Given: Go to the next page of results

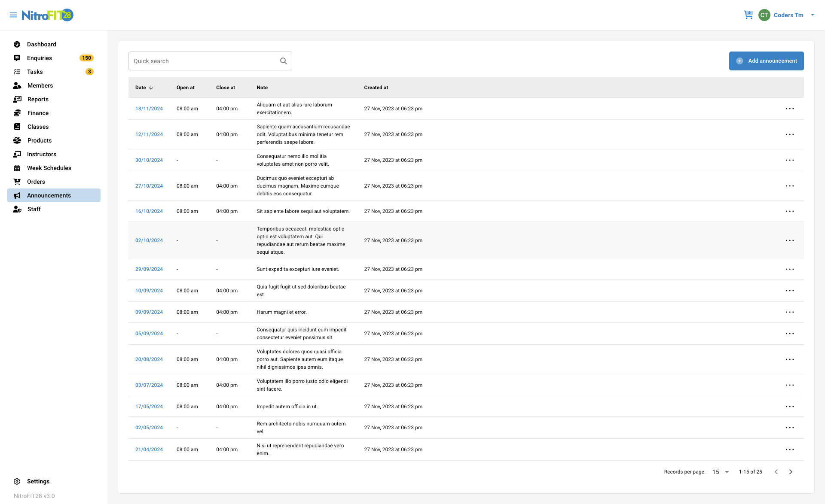Looking at the screenshot, I should tap(791, 472).
